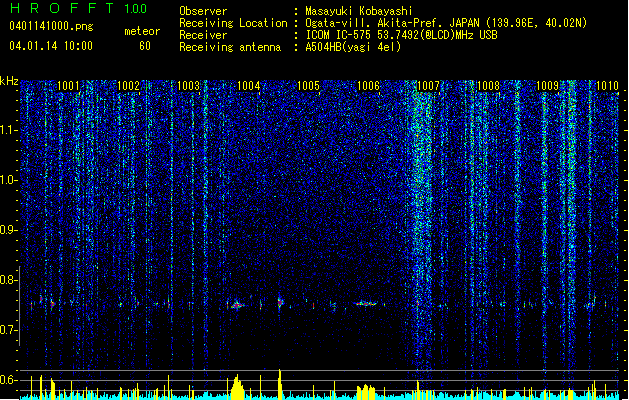The width and height of the screenshot is (629, 400).
Task: Click the A504HB(yagi 4el) antenna text
Action: (353, 47)
